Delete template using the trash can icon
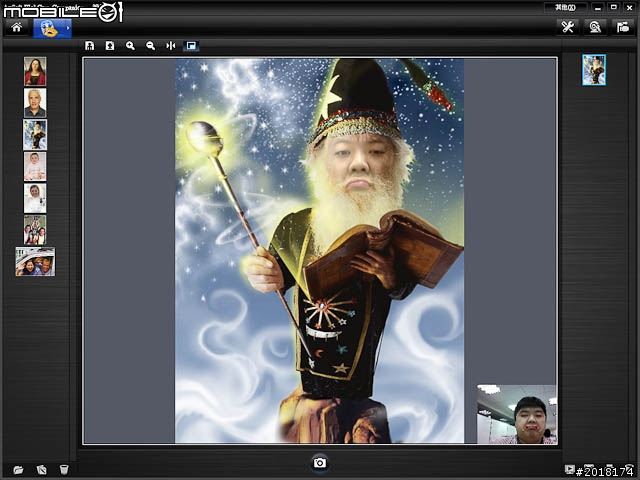 tap(64, 469)
